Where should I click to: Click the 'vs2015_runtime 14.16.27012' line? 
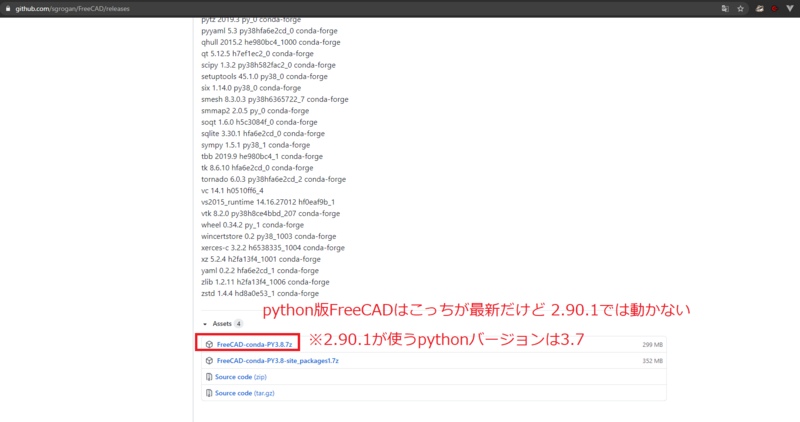pyautogui.click(x=268, y=202)
